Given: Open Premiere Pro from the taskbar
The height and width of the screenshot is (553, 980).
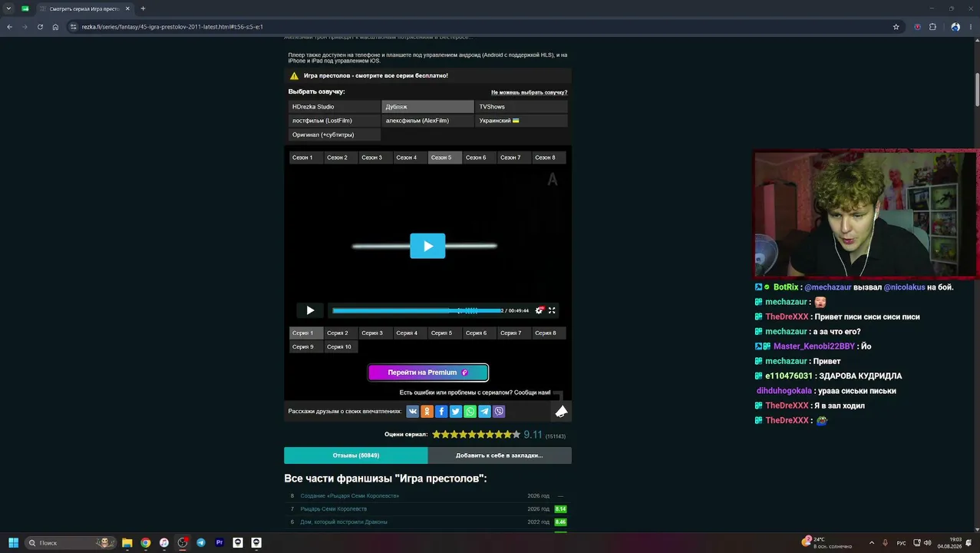Looking at the screenshot, I should (219, 542).
